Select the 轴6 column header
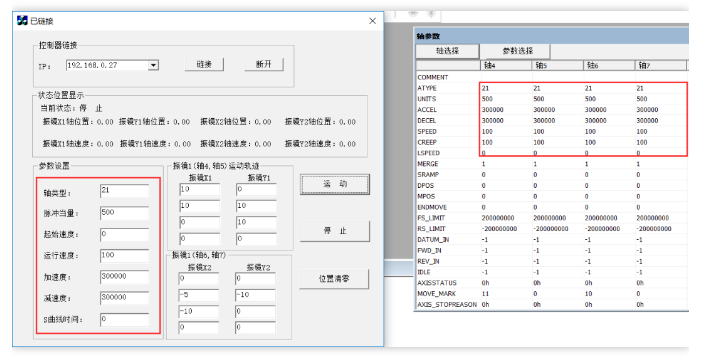705x360 pixels. [x=609, y=66]
